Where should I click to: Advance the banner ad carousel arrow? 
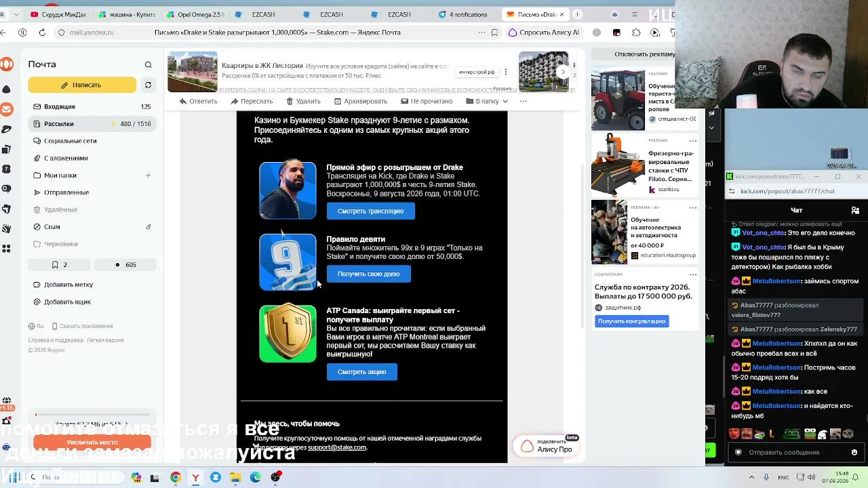point(562,72)
